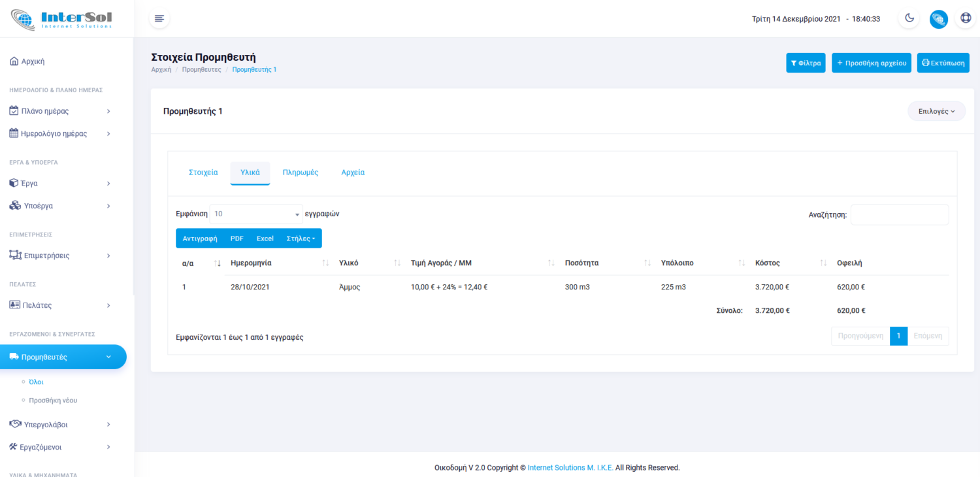
Task: Switch to dark mode moon icon
Action: [909, 18]
